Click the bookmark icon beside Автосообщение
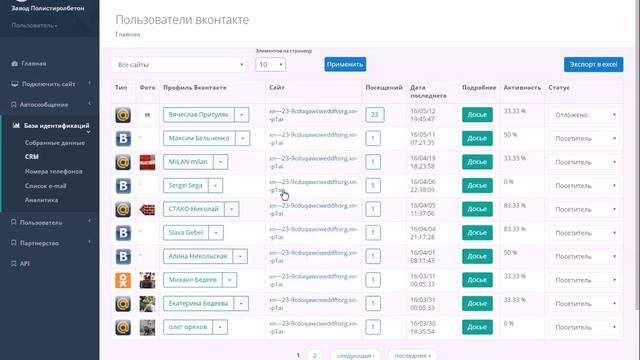 tap(13, 104)
